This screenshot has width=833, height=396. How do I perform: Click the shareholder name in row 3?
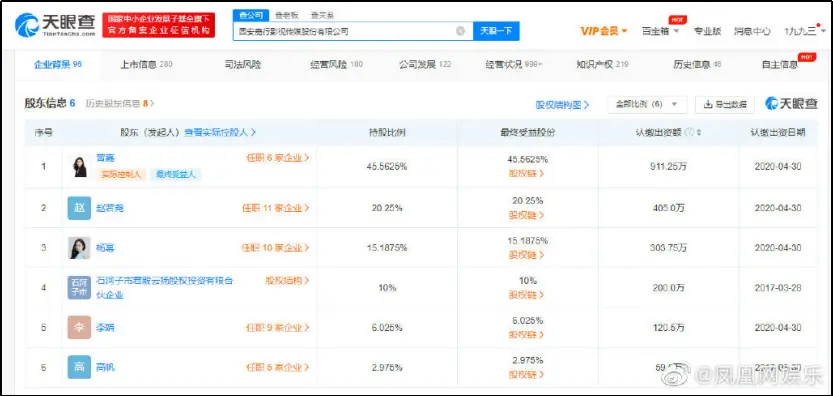pyautogui.click(x=105, y=248)
